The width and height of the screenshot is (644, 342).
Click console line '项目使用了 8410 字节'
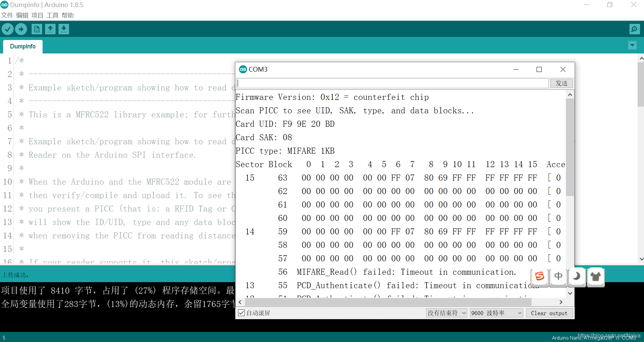click(117, 291)
